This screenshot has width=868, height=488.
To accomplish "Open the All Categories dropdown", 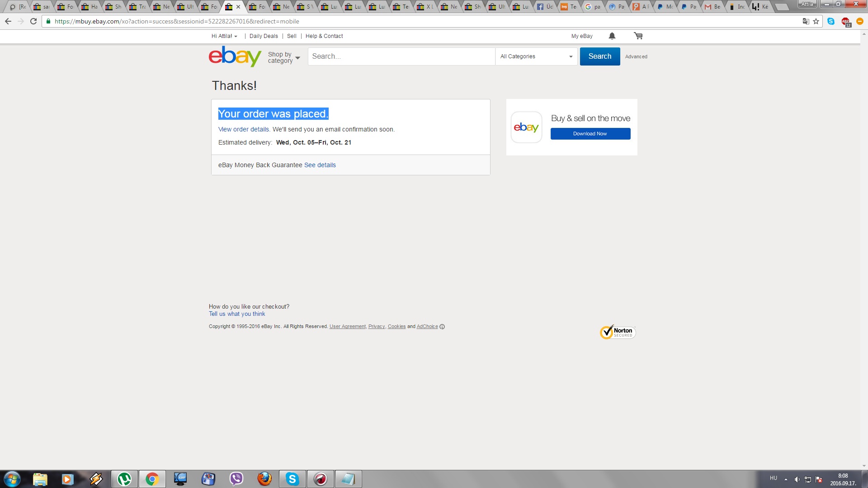I will pos(536,56).
